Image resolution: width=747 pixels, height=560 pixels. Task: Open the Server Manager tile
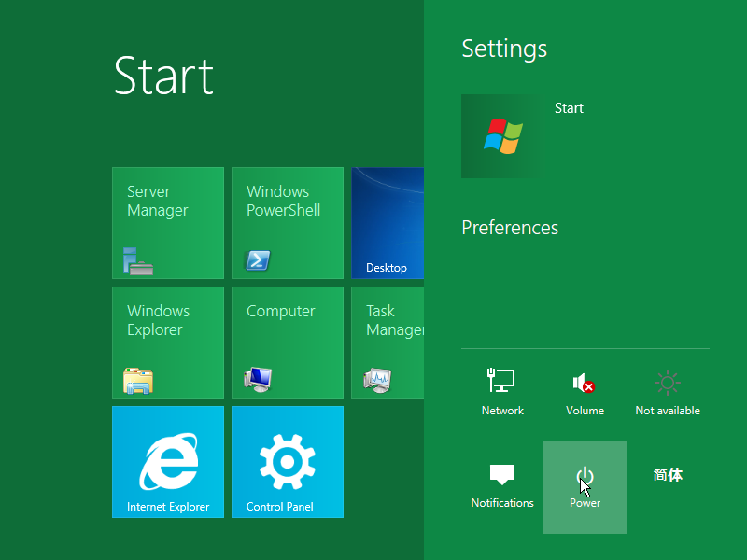(168, 223)
